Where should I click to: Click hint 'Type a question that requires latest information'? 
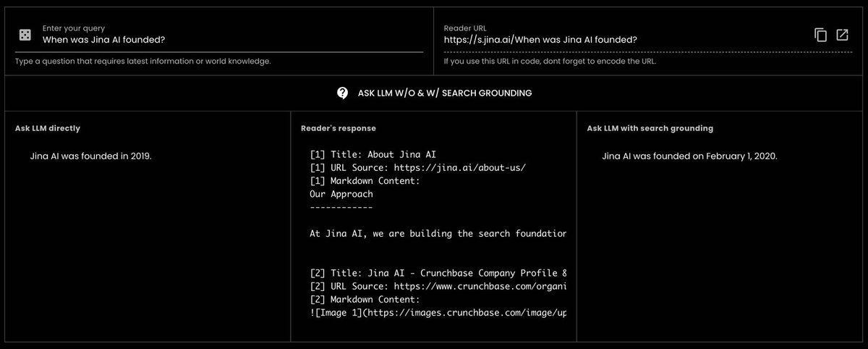tap(143, 62)
